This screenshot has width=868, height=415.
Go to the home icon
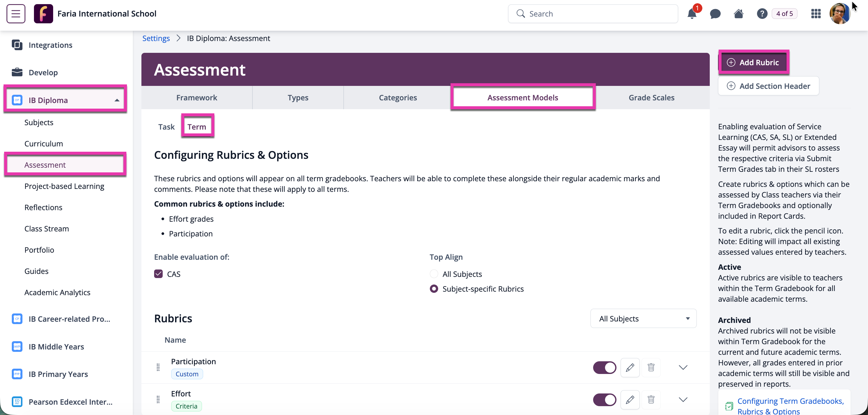739,14
